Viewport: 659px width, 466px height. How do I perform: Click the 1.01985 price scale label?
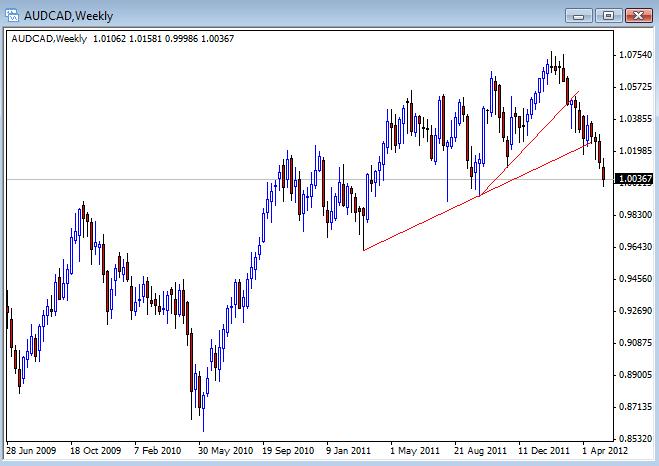635,150
